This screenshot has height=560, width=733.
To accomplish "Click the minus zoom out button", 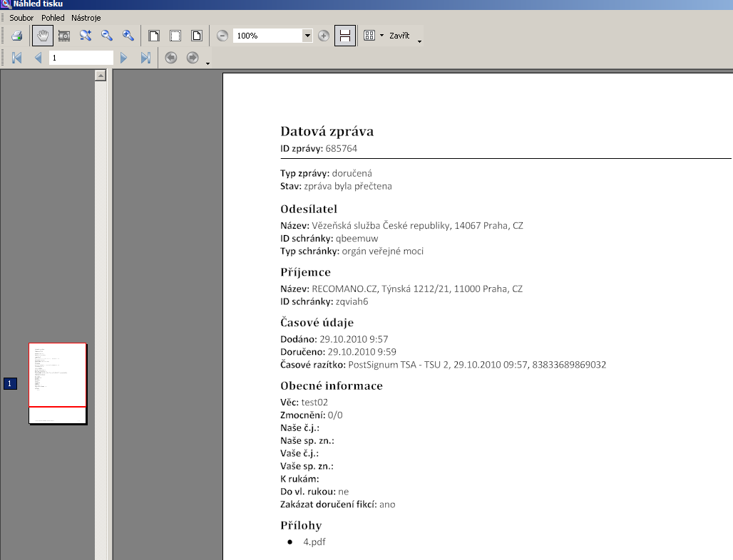I will [222, 36].
